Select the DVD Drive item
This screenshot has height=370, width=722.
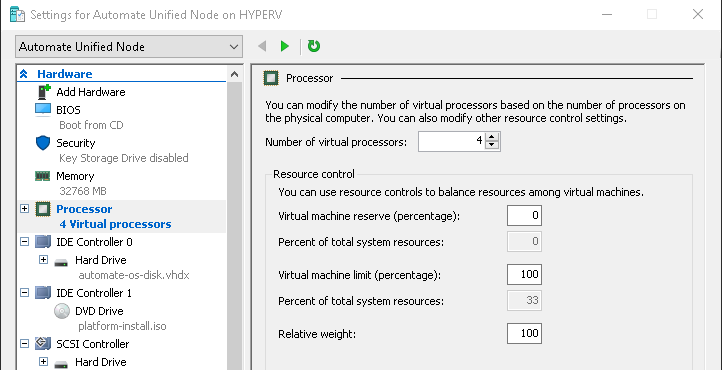[99, 311]
